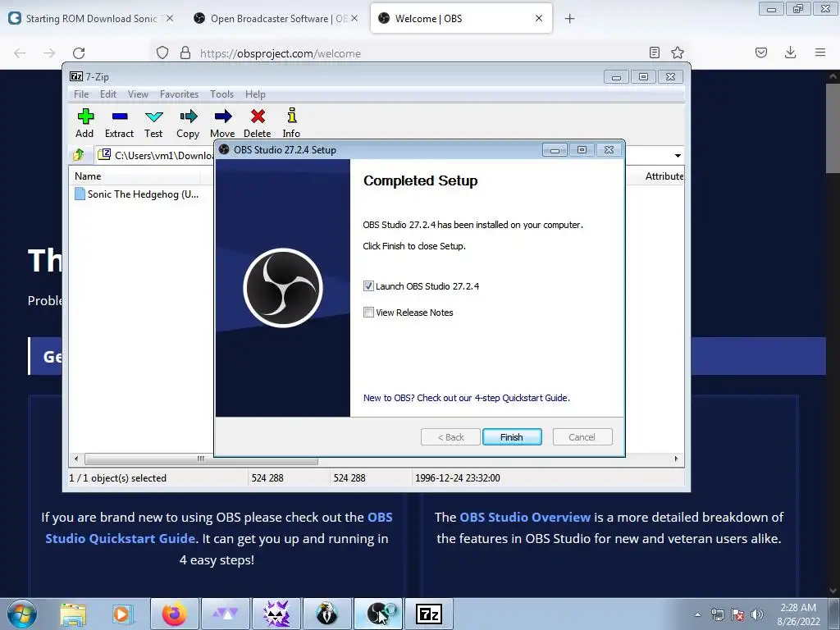Open Windows Explorer from taskbar

[73, 614]
